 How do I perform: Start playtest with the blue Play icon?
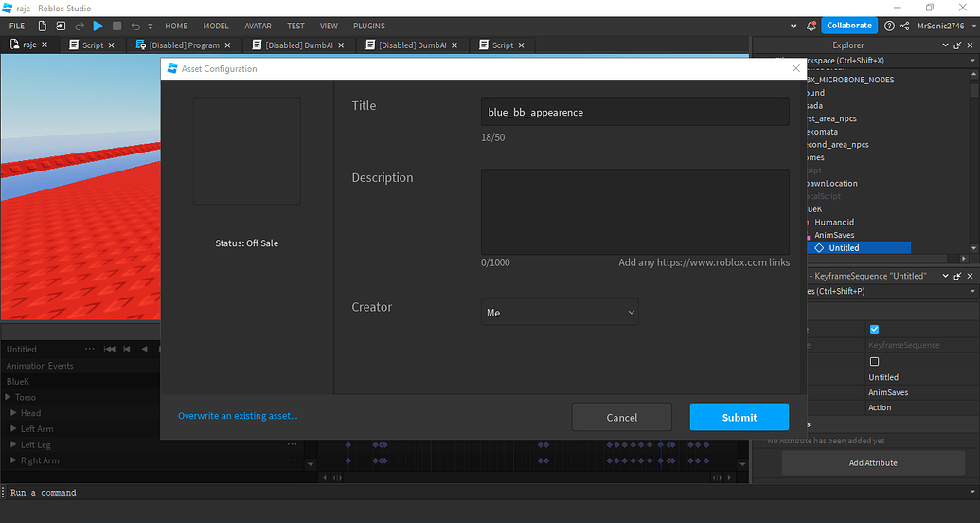98,26
